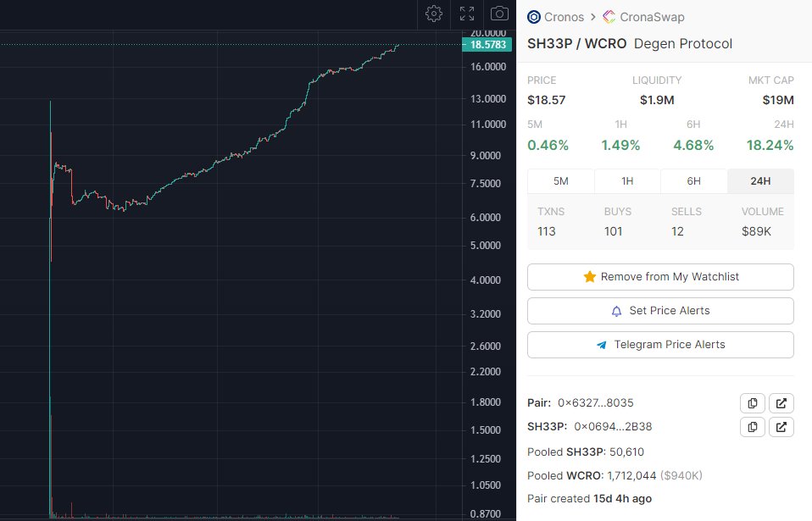Click the SH33P / WCRO pair title

(577, 43)
